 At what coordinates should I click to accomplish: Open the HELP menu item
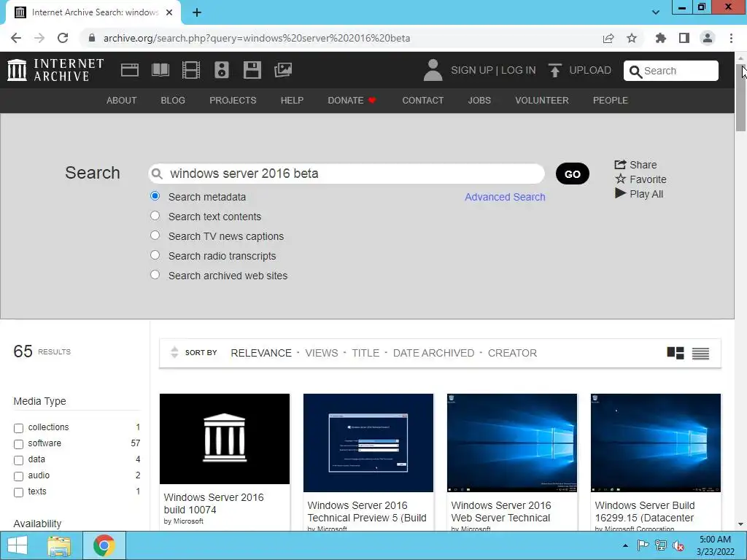click(x=292, y=101)
